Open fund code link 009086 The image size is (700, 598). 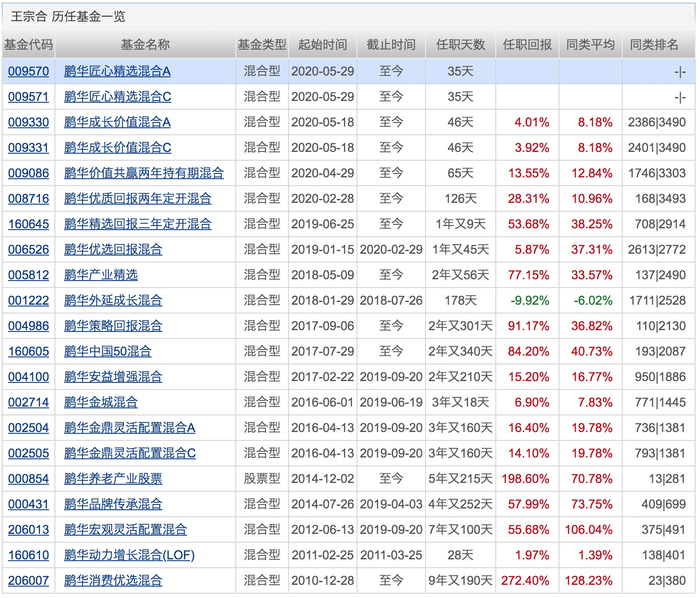pos(29,173)
